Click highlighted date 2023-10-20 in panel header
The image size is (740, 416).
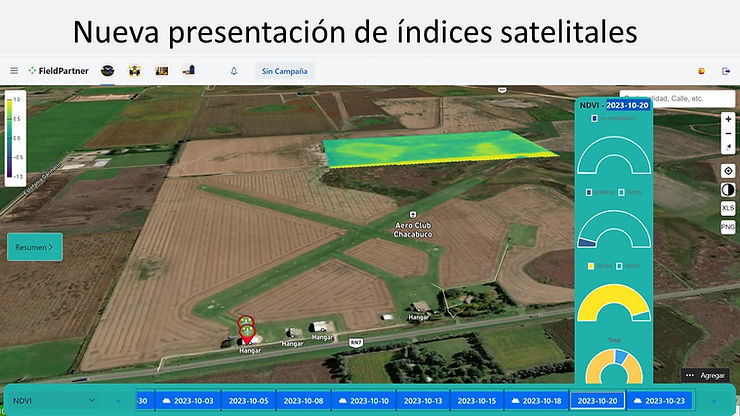pos(628,105)
